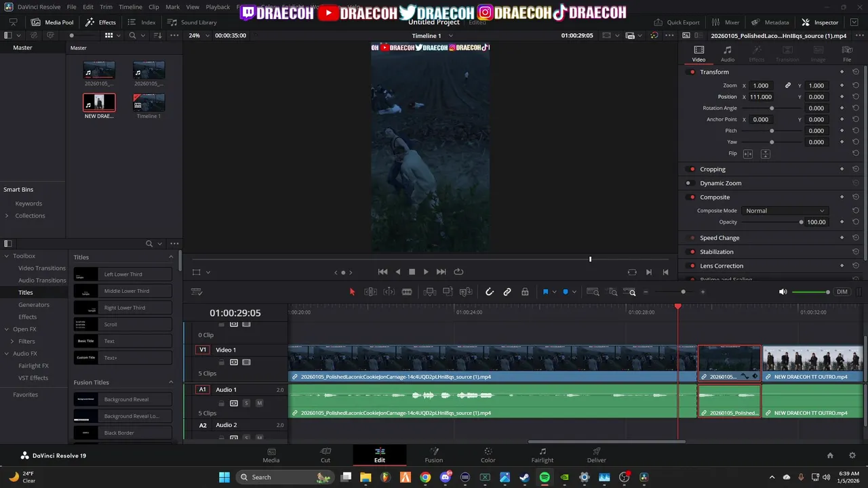The height and width of the screenshot is (488, 868).
Task: Open Timeline View Options icon
Action: (x=197, y=292)
